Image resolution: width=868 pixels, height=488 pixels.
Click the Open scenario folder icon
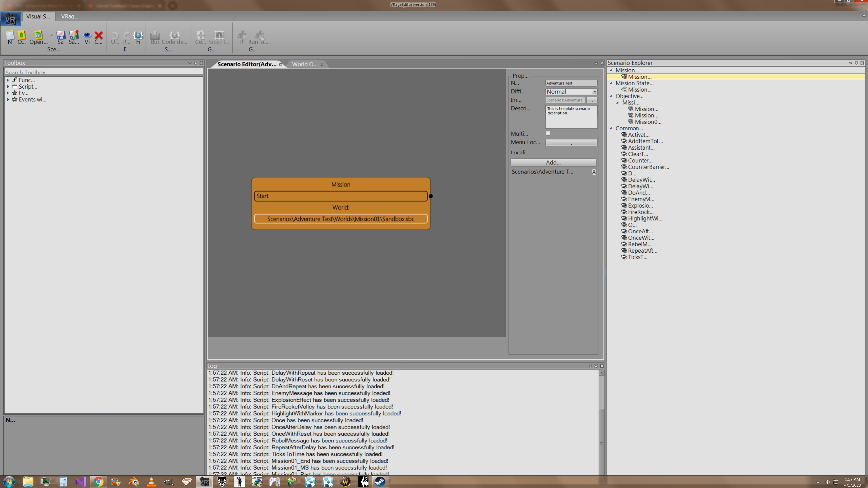pyautogui.click(x=21, y=35)
